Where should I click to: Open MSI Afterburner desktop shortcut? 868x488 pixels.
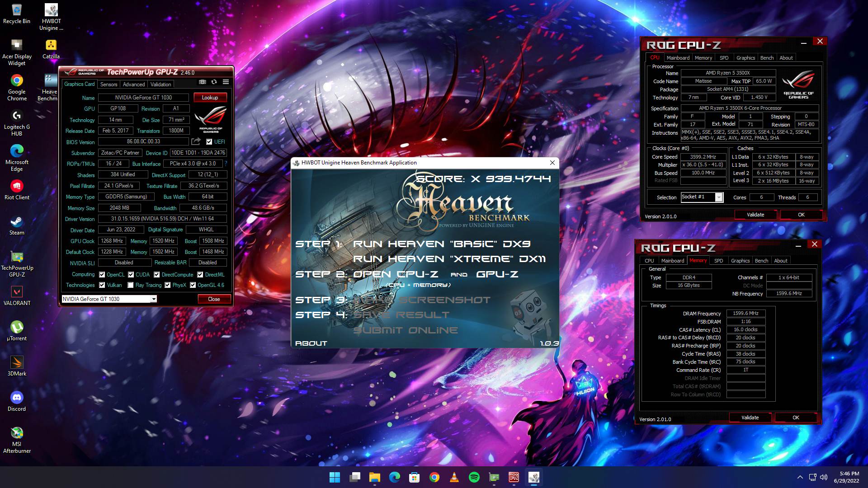(17, 440)
